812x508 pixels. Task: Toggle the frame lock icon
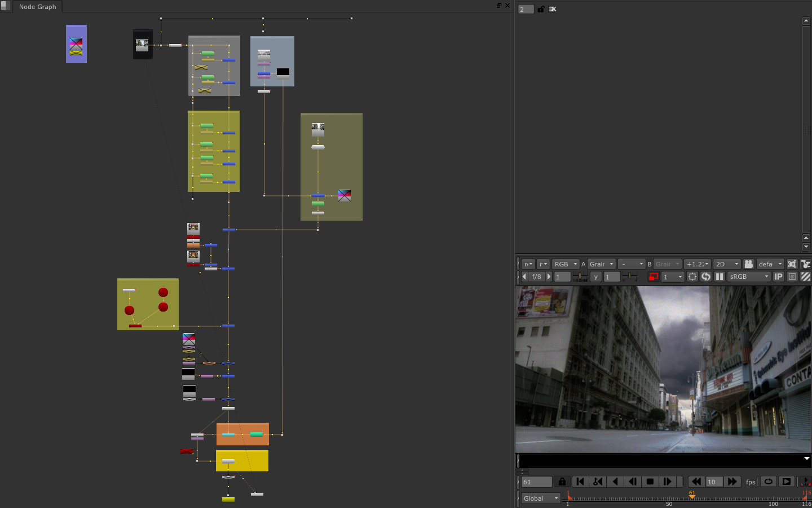click(x=562, y=481)
